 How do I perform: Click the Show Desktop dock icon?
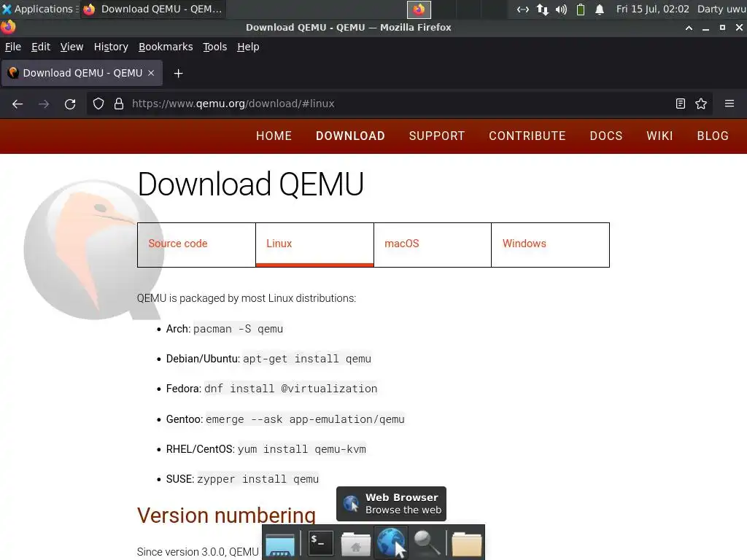click(280, 544)
